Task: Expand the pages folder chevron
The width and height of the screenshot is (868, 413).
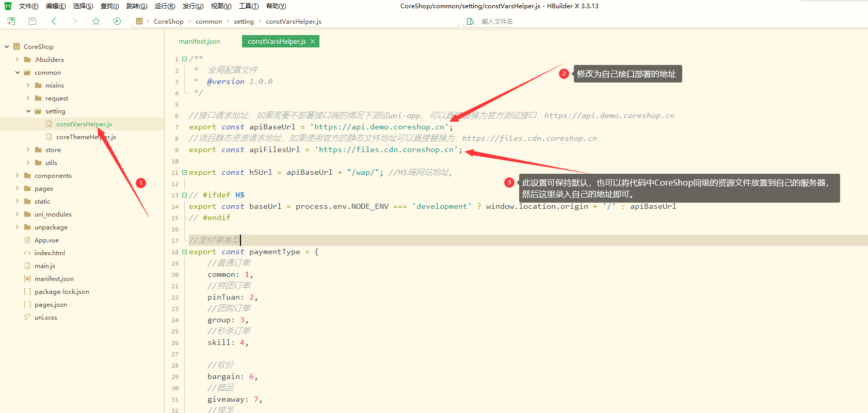Action: 18,189
